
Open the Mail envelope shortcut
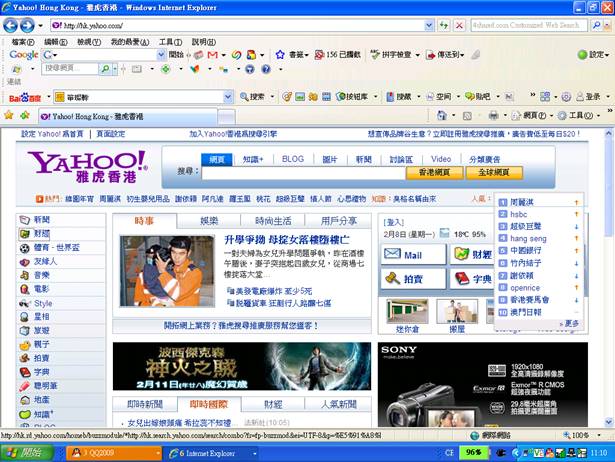click(413, 255)
